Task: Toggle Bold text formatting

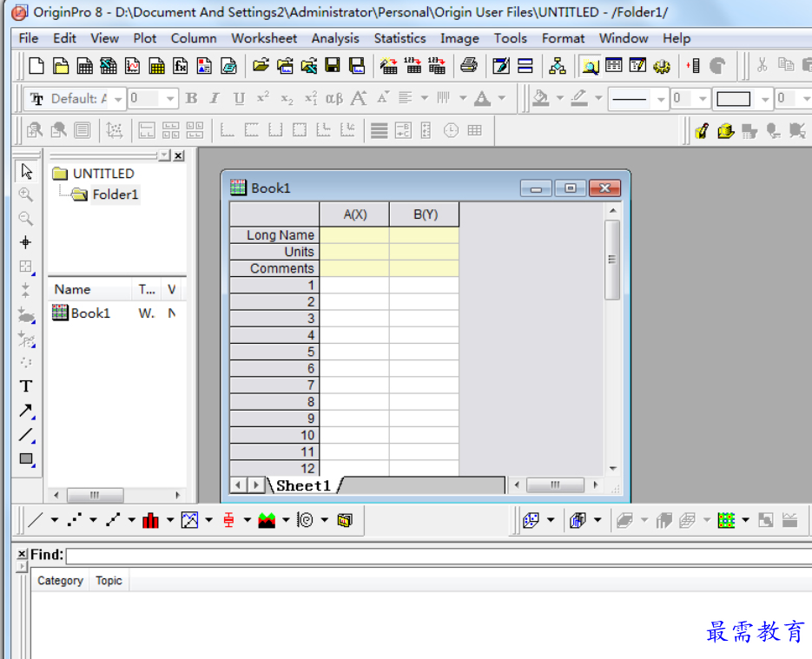Action: [191, 98]
